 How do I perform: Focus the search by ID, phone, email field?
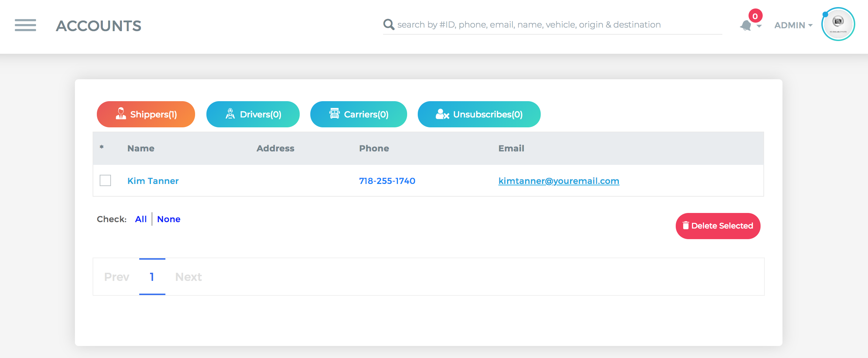[x=559, y=24]
